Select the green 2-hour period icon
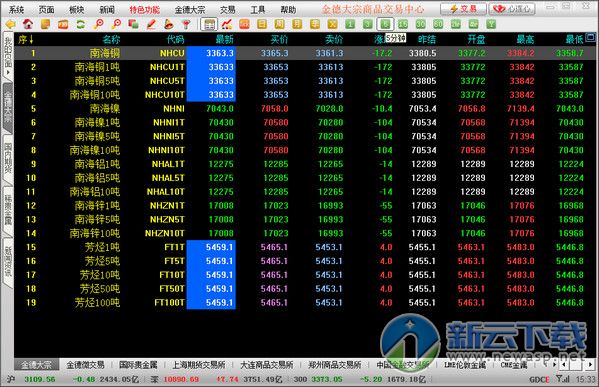The width and height of the screenshot is (599, 387). point(455,24)
